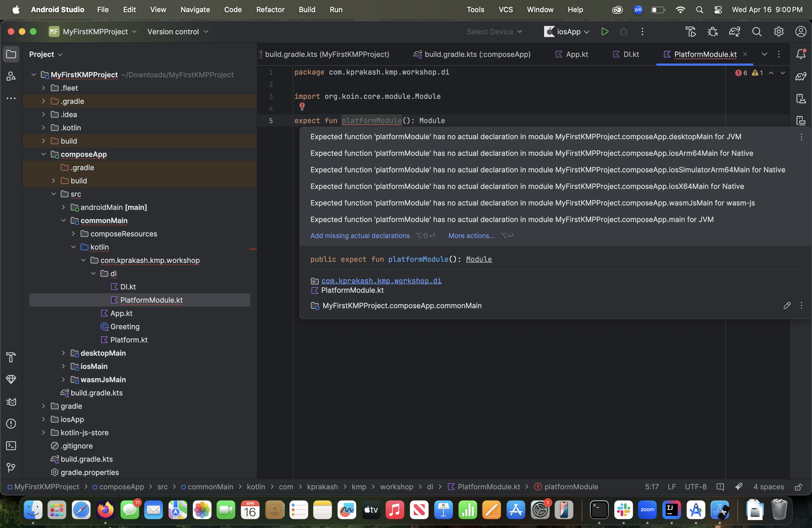
Task: Open the 6 errors inspection widget
Action: point(741,73)
